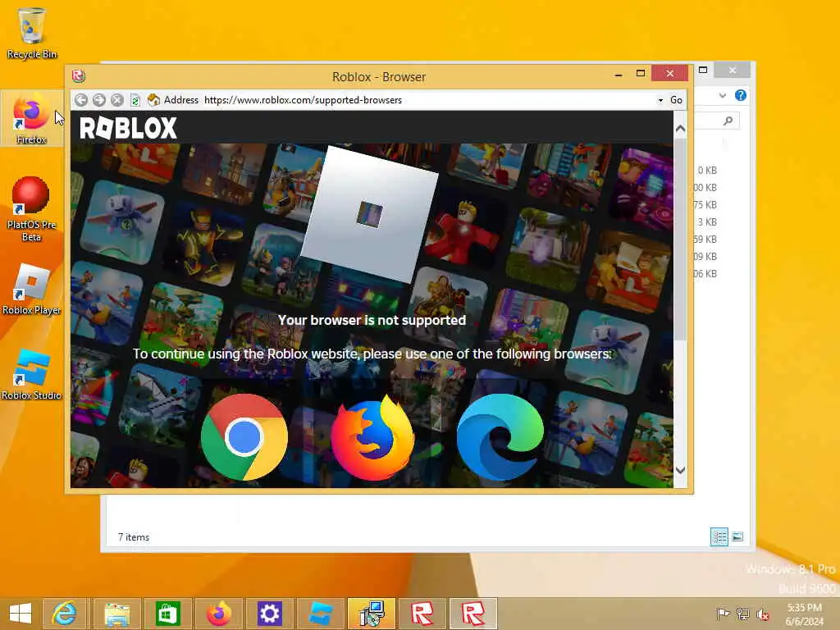Screen dimensions: 840x630
Task: Click the Google Chrome browser logo
Action: [244, 436]
